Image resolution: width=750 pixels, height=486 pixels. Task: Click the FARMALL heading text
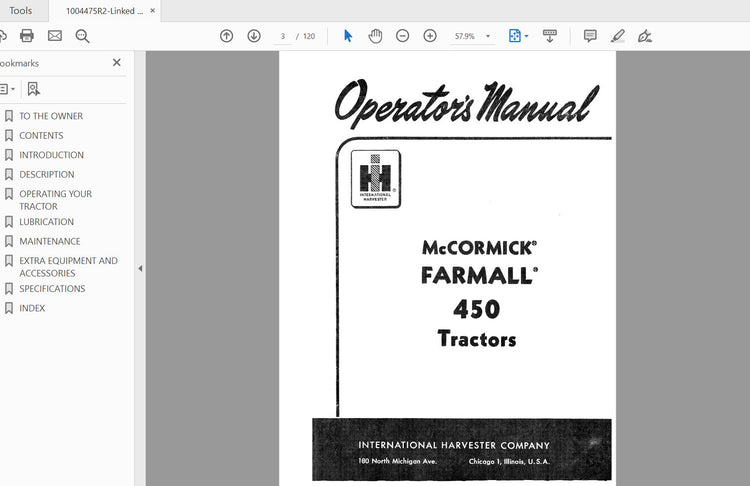tap(479, 276)
